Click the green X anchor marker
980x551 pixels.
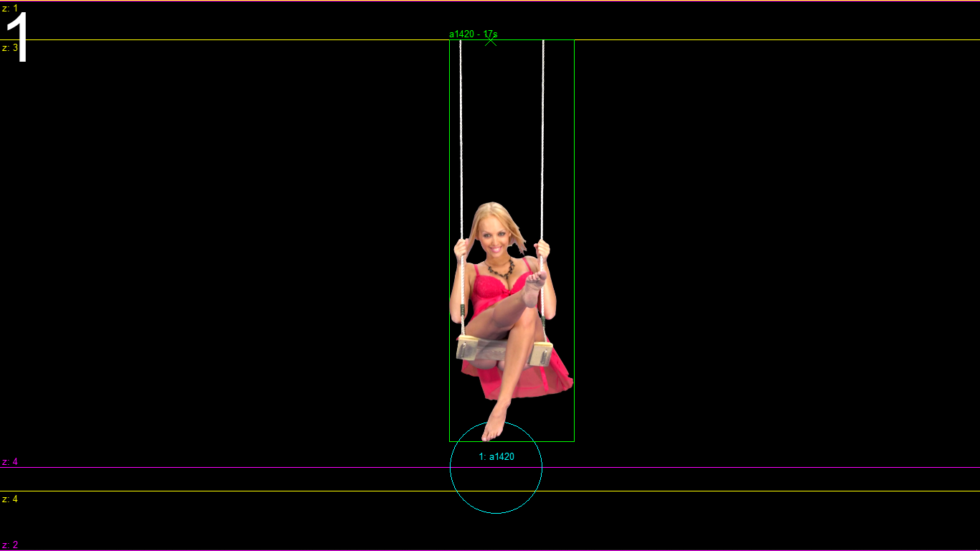click(491, 40)
